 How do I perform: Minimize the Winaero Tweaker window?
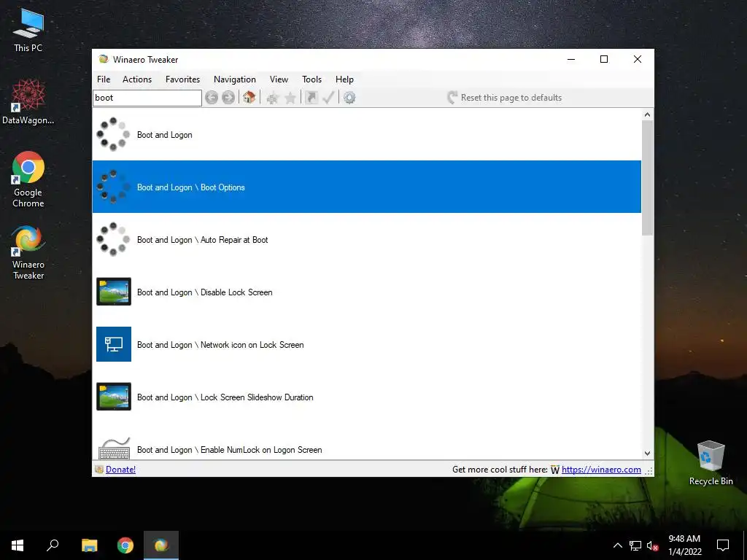point(571,59)
